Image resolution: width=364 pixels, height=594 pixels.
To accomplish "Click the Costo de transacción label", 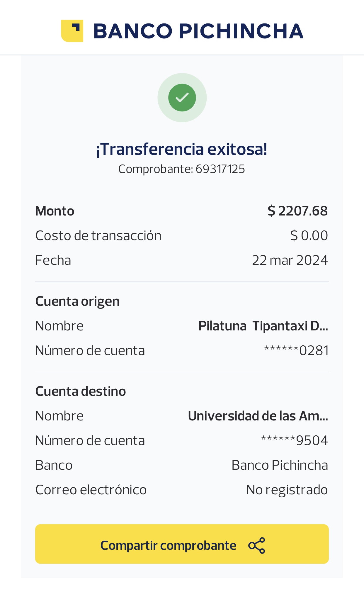I will pos(98,236).
